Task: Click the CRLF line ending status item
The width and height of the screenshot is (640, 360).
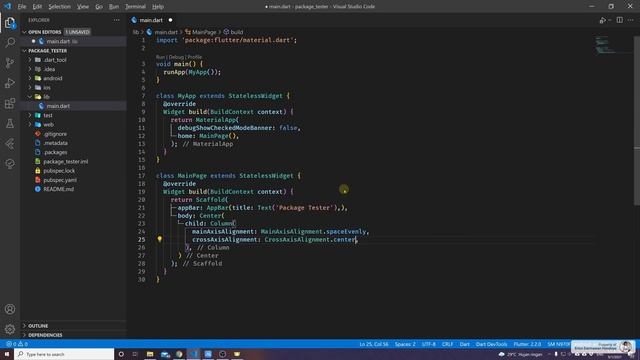Action: tap(447, 344)
